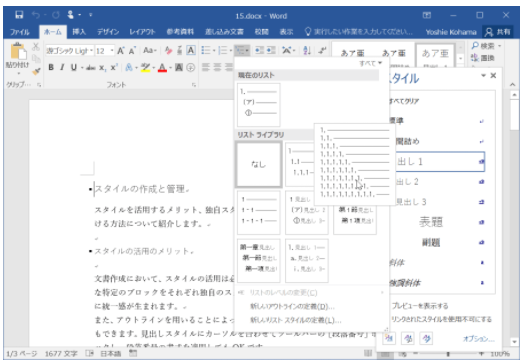Undo the last action
Viewport: 523px width, 362px height.
click(x=36, y=15)
